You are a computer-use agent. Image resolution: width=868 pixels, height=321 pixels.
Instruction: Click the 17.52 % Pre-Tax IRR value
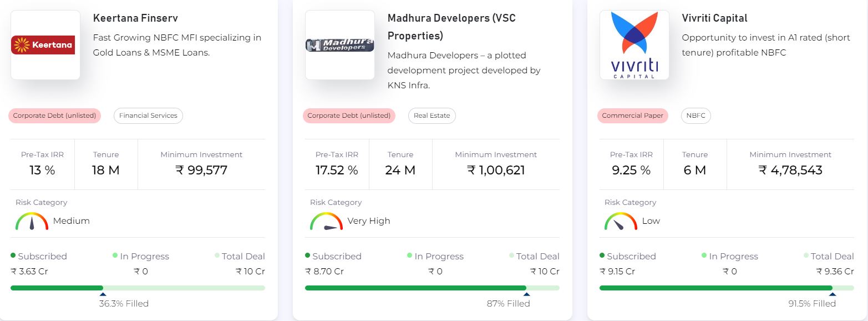tap(337, 170)
